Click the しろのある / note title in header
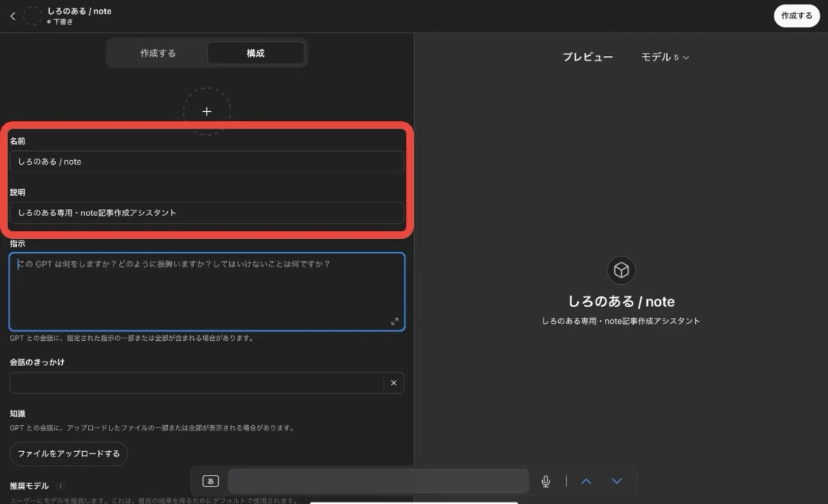This screenshot has width=828, height=504. 79,11
